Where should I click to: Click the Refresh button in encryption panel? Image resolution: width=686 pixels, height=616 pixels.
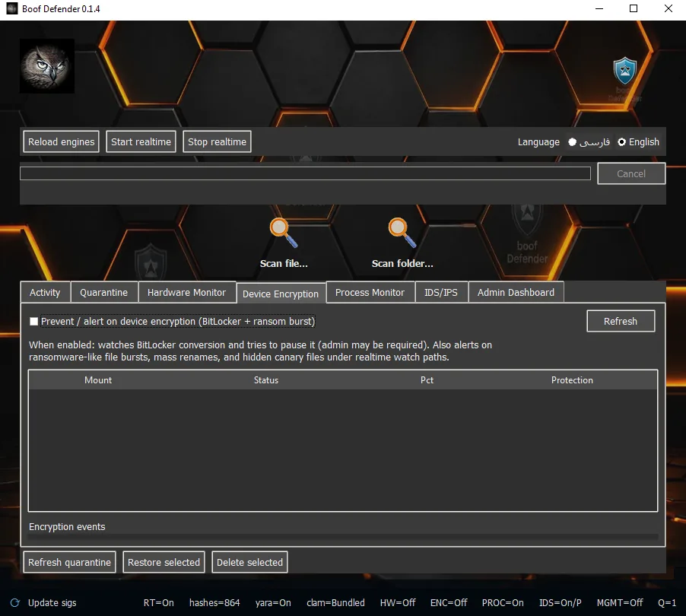pyautogui.click(x=621, y=321)
